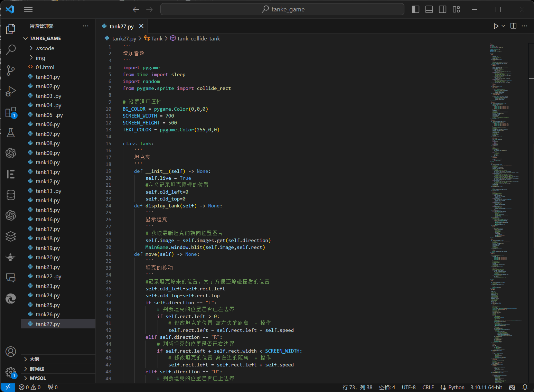The height and width of the screenshot is (392, 534).
Task: Open Customize Layout icon
Action: pos(456,9)
